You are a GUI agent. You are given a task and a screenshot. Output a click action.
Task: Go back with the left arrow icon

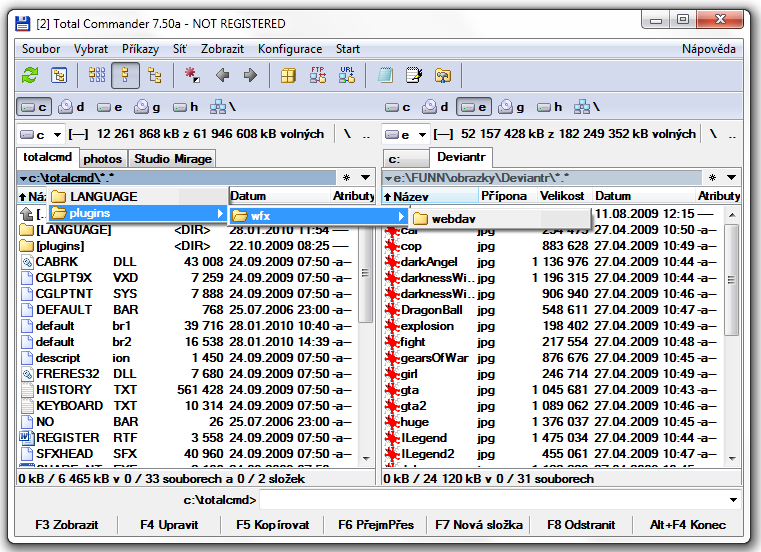222,75
